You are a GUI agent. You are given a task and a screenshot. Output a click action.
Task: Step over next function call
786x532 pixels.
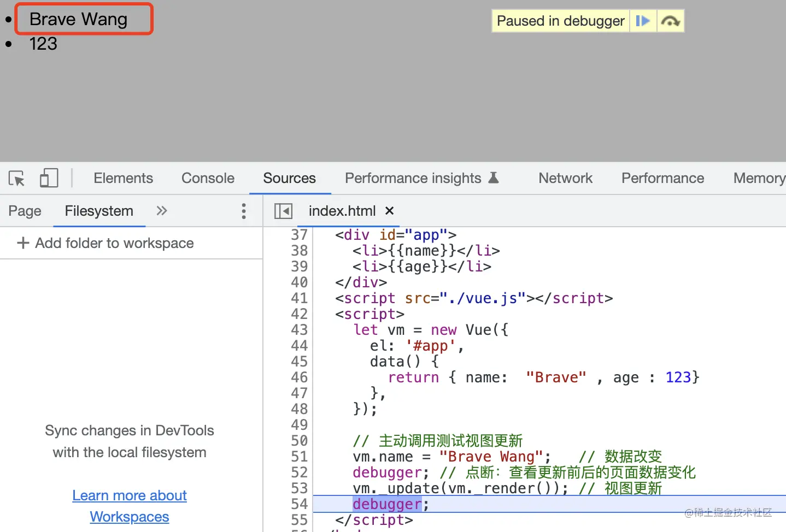(670, 21)
